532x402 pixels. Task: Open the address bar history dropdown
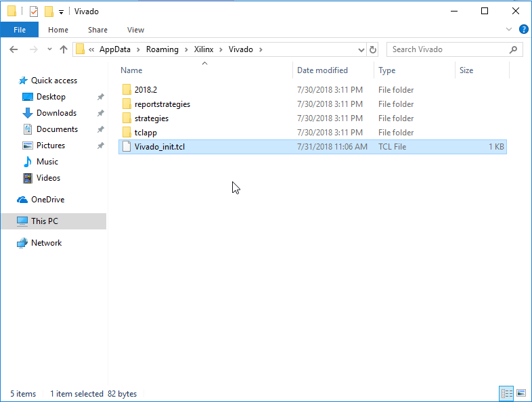tap(361, 50)
